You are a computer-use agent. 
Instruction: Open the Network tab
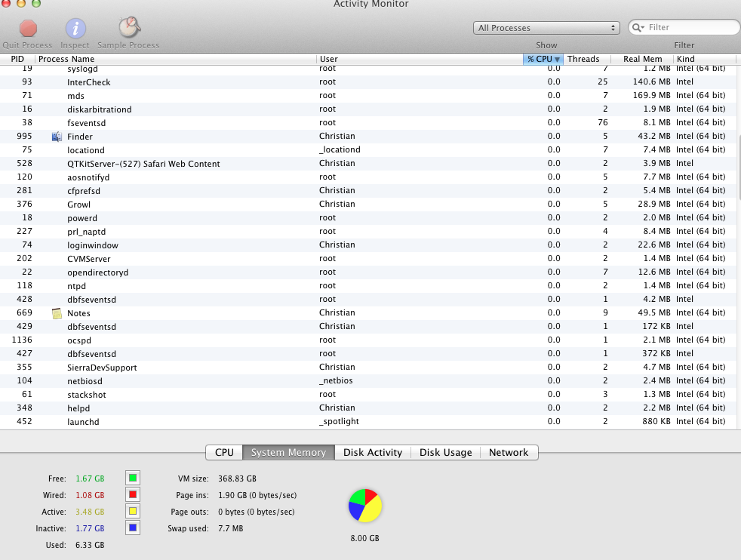click(x=509, y=452)
